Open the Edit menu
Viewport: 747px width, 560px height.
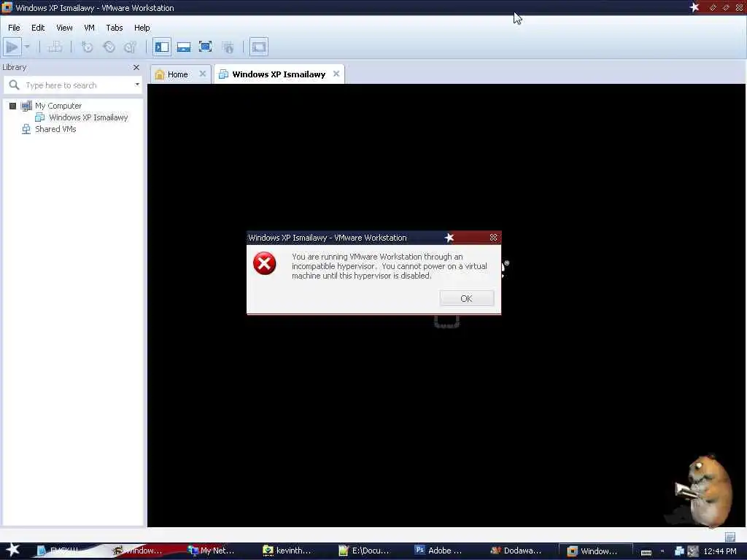tap(38, 28)
